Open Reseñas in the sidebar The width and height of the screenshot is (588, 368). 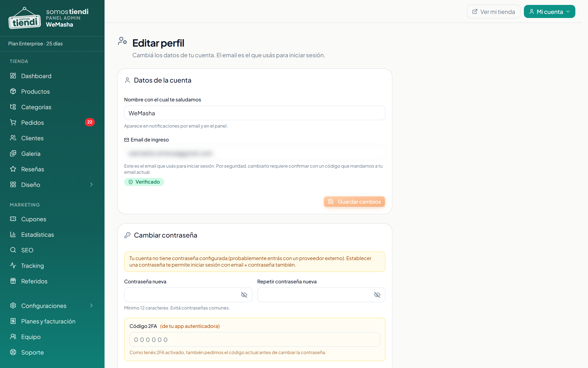(x=52, y=169)
